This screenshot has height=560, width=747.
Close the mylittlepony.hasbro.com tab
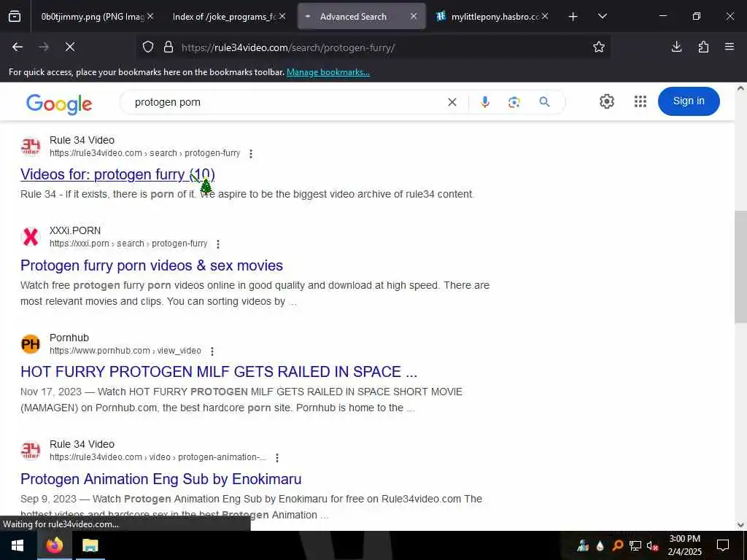[x=545, y=17]
